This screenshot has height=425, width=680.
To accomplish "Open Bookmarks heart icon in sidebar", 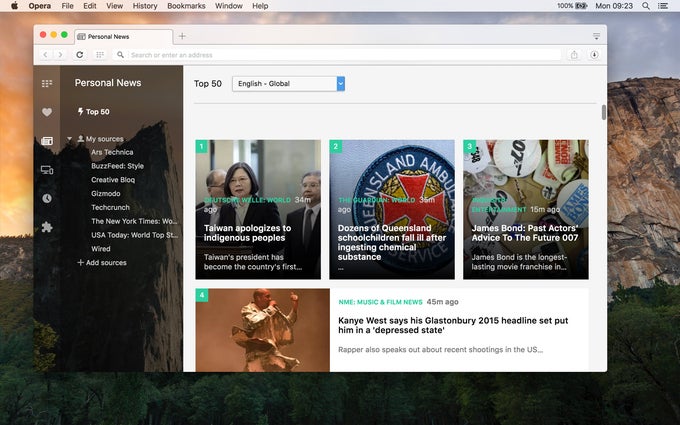I will click(x=47, y=112).
